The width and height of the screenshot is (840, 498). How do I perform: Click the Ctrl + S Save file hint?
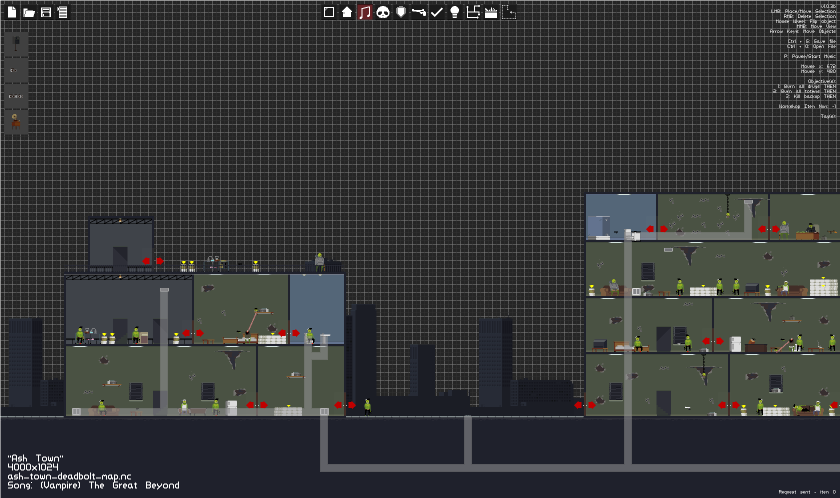812,41
